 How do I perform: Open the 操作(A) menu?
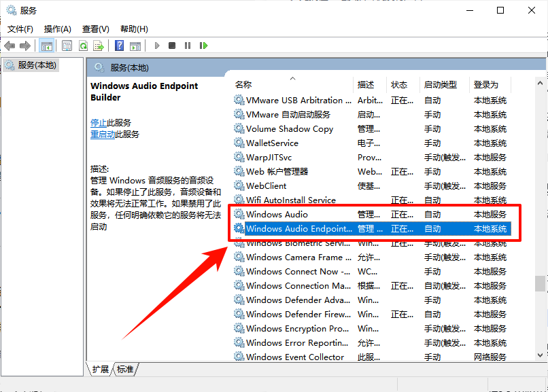pos(58,29)
